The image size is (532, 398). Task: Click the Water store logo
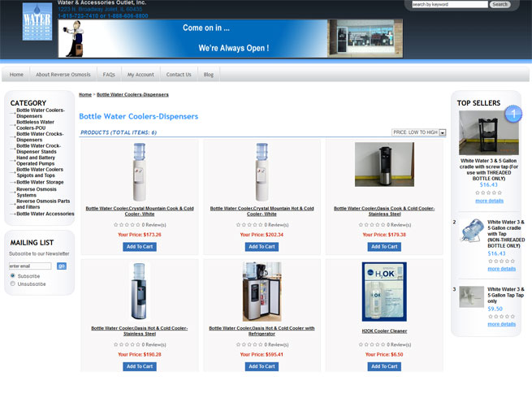click(x=37, y=22)
